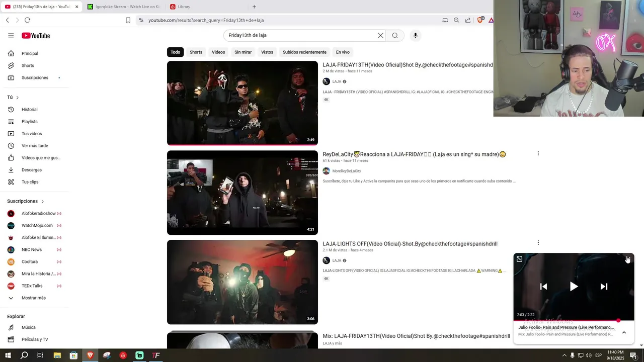Open the Windows Start menu

point(8,355)
